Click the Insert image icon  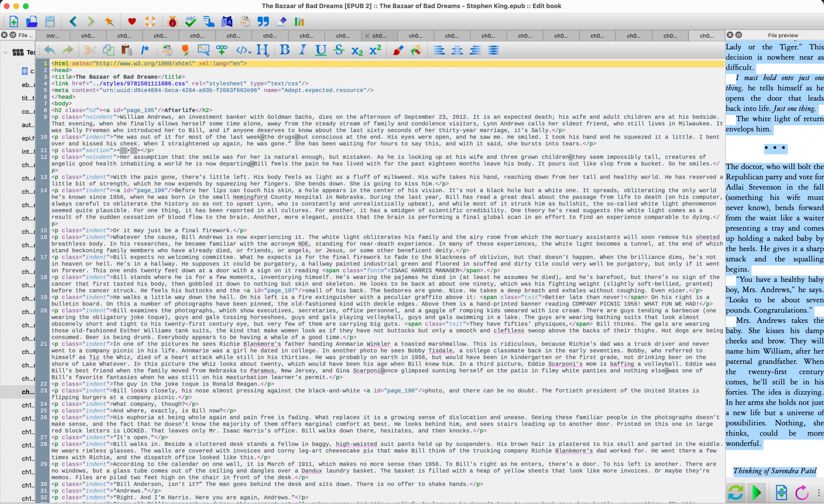pos(203,50)
